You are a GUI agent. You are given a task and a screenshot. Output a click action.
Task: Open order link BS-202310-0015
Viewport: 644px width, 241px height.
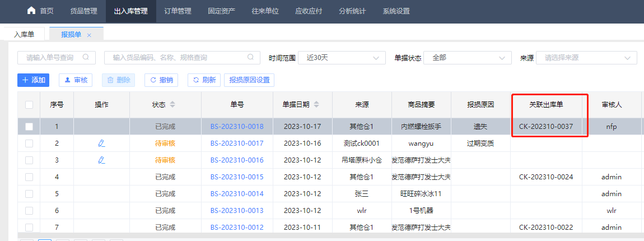pyautogui.click(x=237, y=177)
